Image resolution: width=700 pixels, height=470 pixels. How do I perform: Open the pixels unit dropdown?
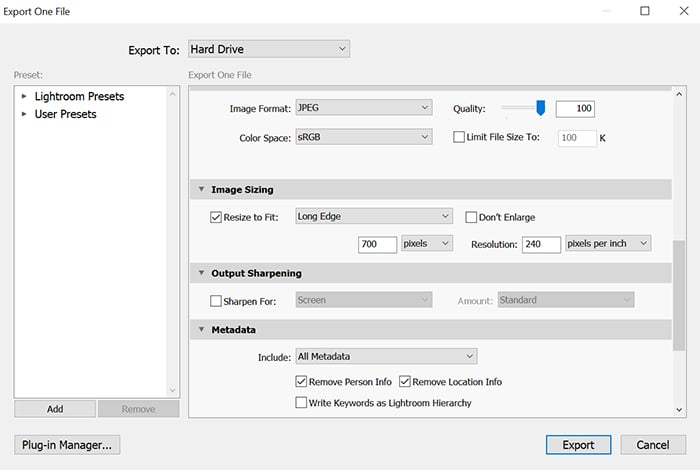tap(427, 243)
